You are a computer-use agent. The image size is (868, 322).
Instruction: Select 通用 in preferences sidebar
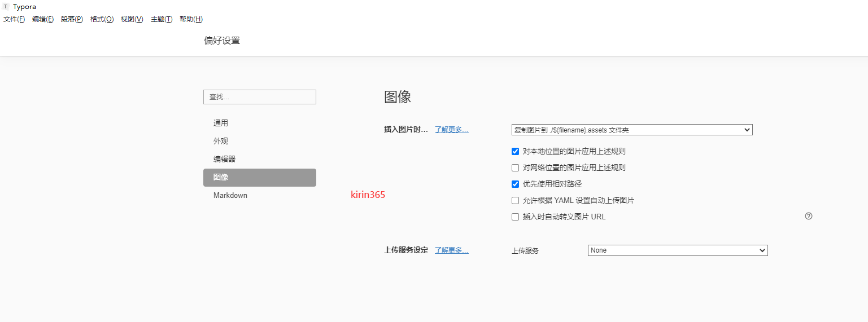(x=260, y=123)
